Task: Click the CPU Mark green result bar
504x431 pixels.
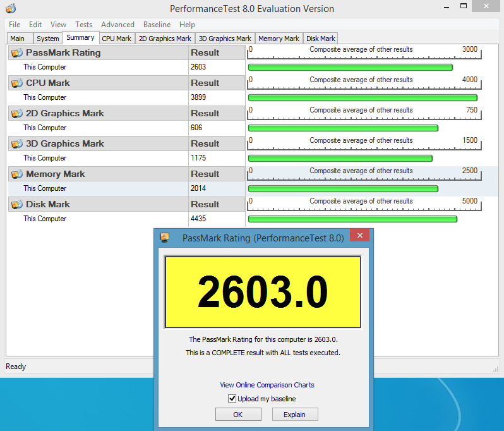Action: click(363, 97)
